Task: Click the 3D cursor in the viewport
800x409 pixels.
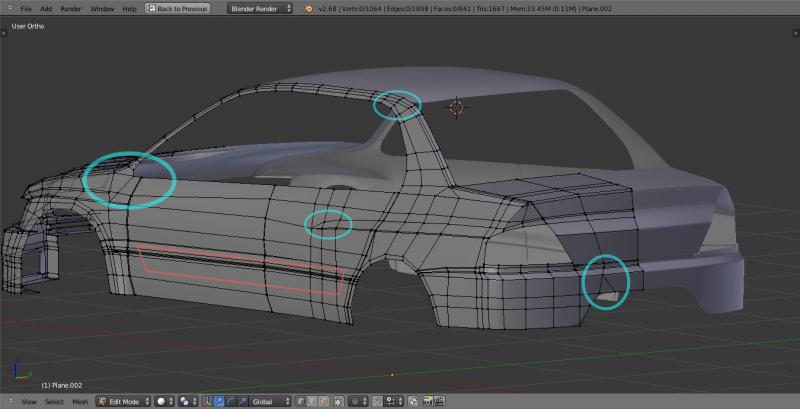Action: point(457,107)
